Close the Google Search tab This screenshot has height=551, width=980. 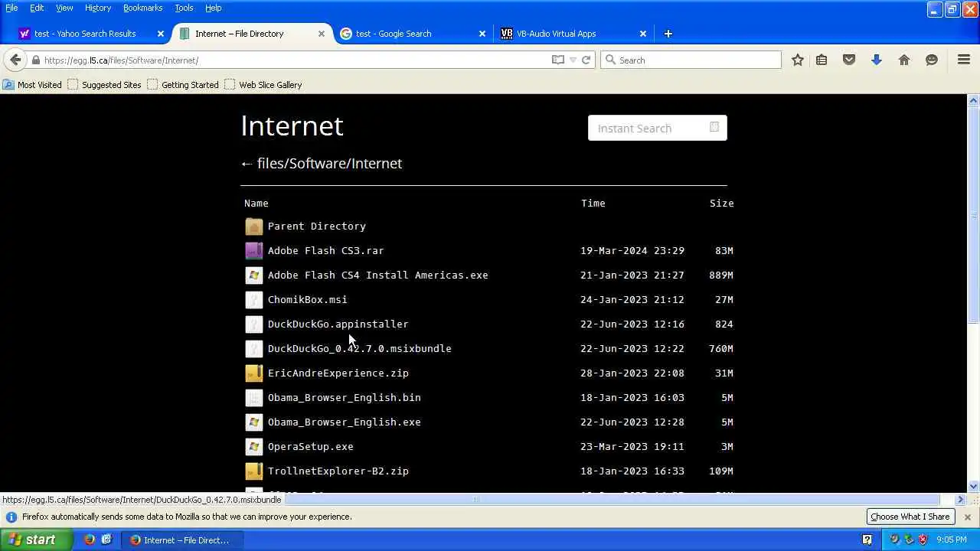[x=482, y=34]
